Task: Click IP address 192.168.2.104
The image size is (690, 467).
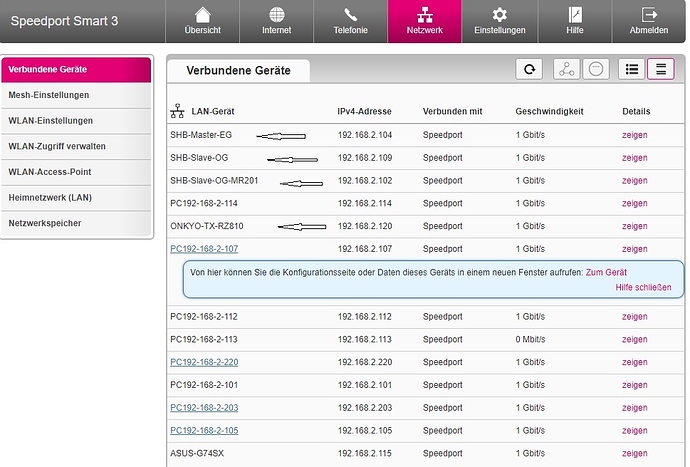Action: tap(365, 135)
